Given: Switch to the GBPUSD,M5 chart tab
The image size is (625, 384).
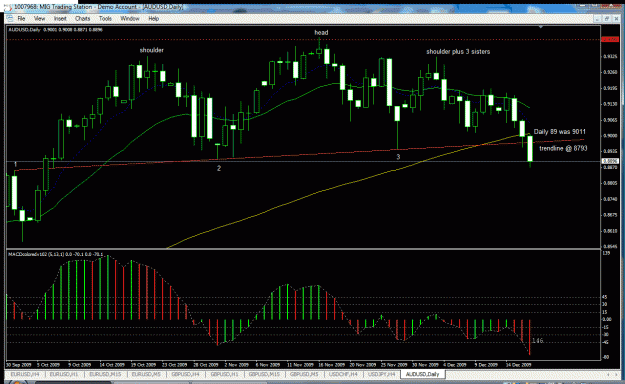Looking at the screenshot, I should point(304,374).
